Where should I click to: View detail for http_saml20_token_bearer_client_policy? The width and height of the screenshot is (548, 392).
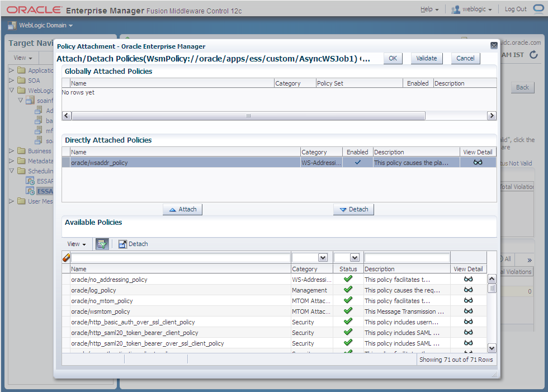click(469, 332)
